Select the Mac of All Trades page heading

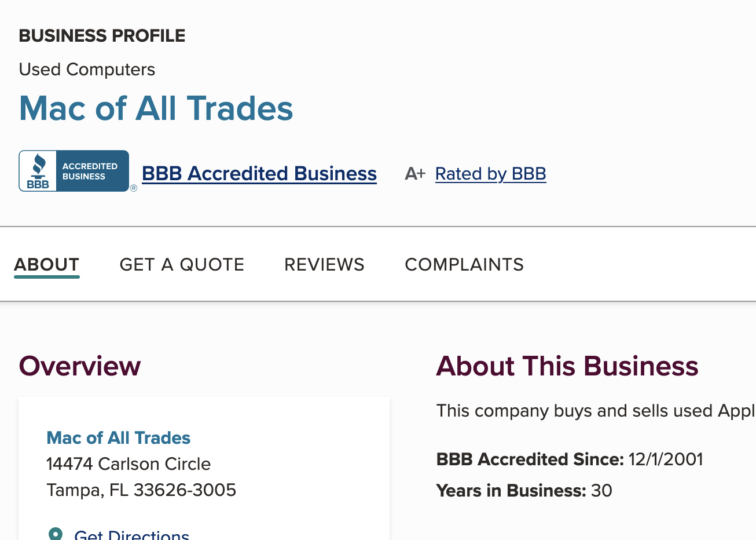(x=156, y=110)
